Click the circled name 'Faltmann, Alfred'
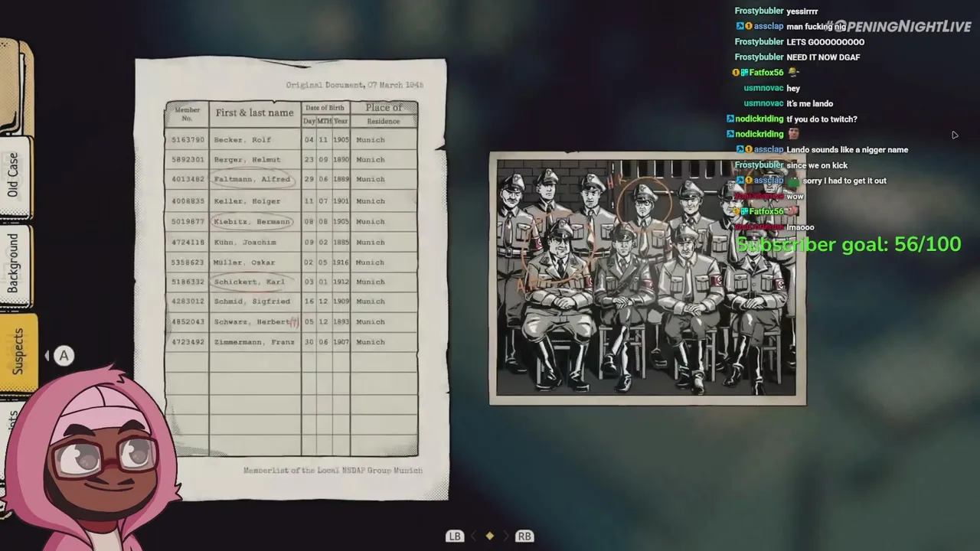 [252, 179]
